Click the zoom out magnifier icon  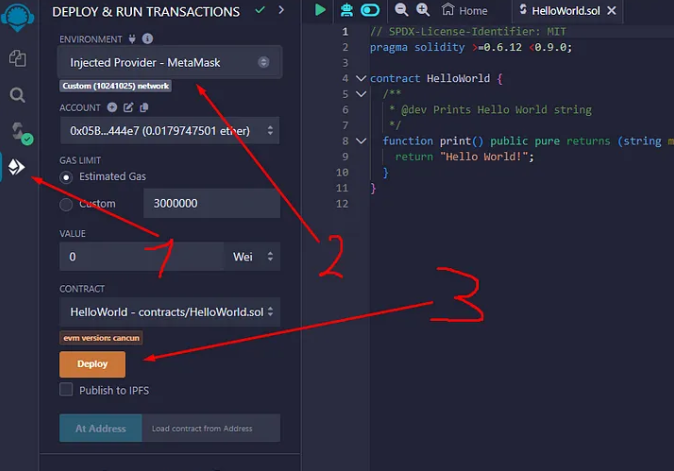pos(401,9)
